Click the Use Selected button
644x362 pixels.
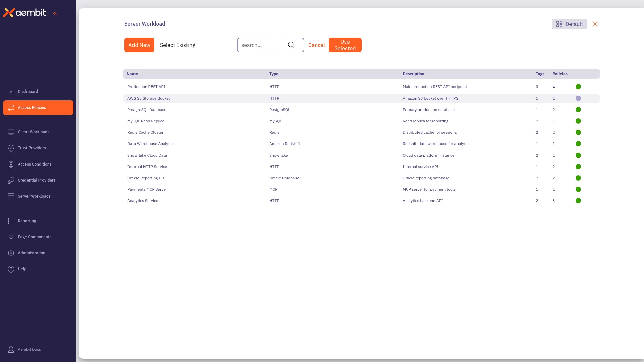[x=345, y=45]
